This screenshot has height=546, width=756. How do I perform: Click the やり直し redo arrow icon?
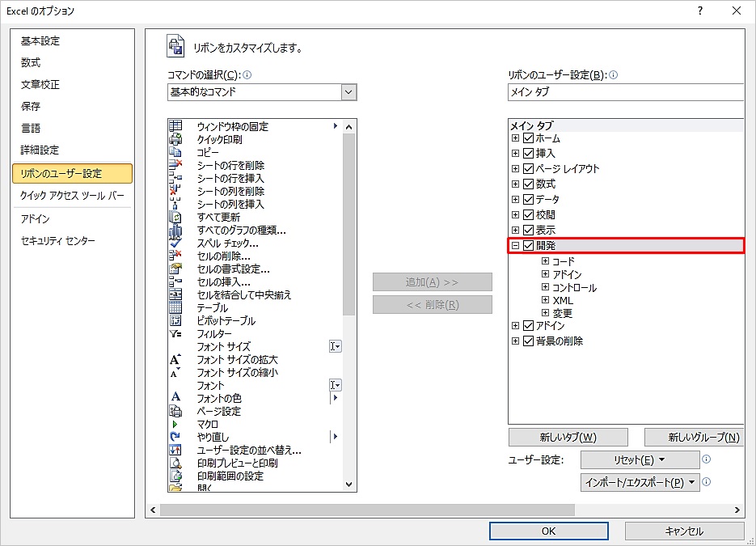[175, 437]
